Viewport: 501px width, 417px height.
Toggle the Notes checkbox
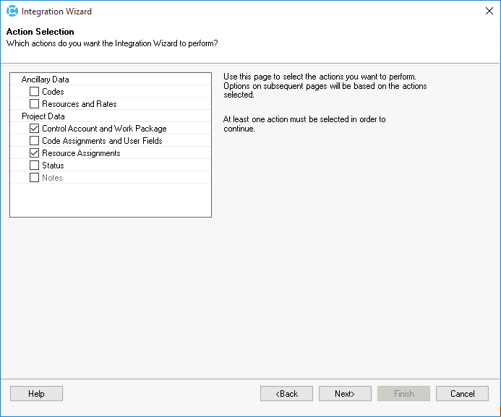(34, 178)
